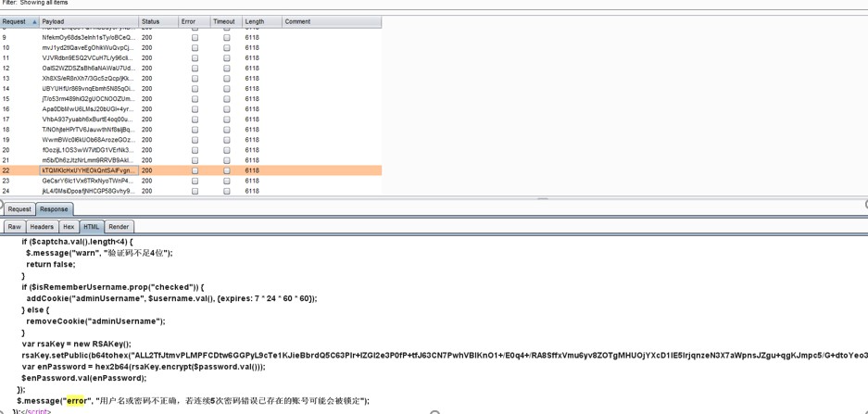This screenshot has height=414, width=868.
Task: Toggle Error checkbox for request 23
Action: 195,181
